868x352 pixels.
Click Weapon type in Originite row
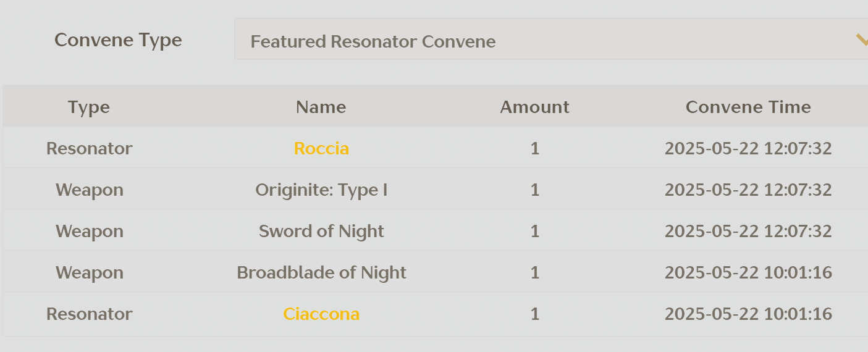point(90,190)
